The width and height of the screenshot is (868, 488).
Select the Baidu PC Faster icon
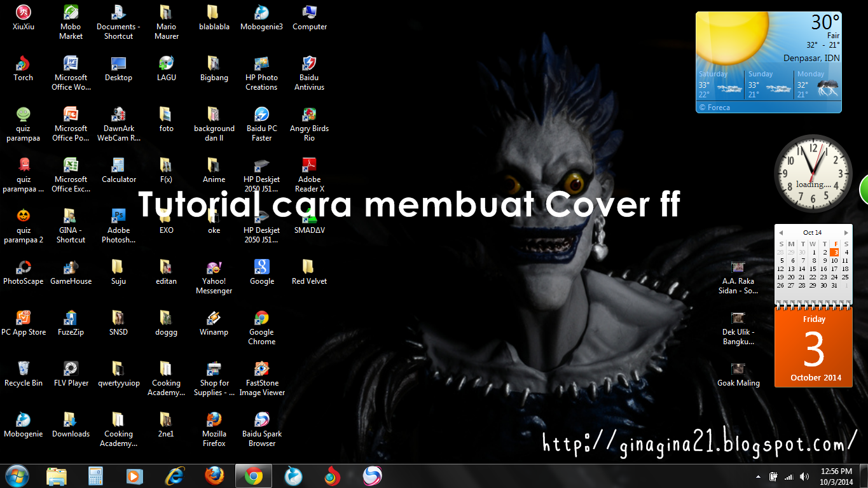point(261,123)
